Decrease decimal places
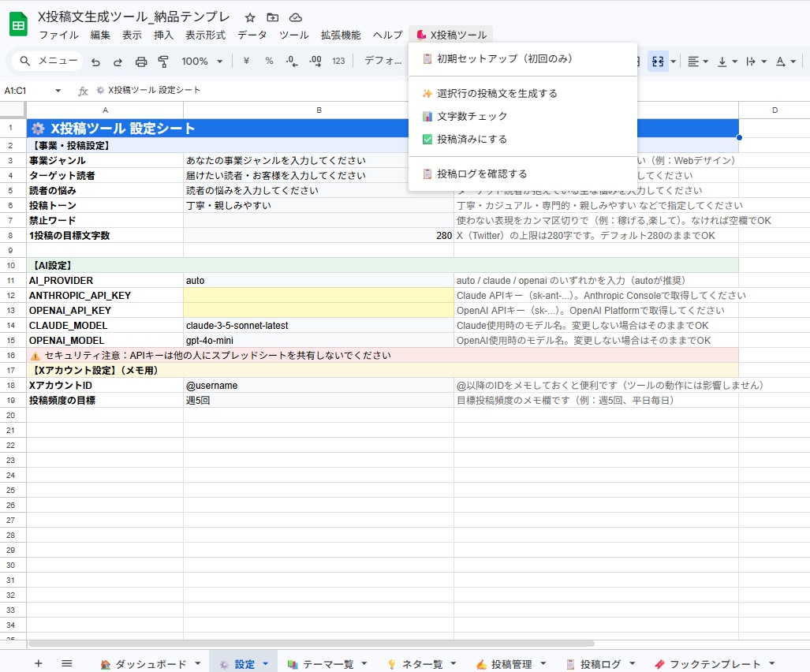 pyautogui.click(x=292, y=61)
